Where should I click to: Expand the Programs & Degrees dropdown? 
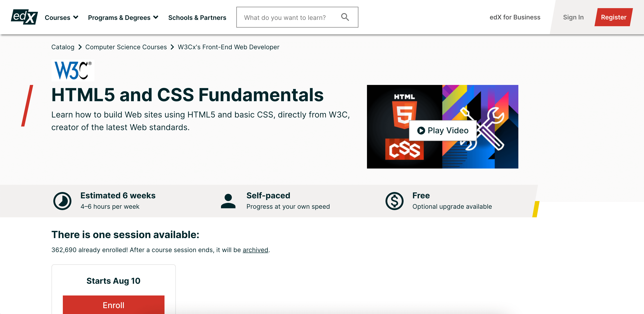coord(123,17)
